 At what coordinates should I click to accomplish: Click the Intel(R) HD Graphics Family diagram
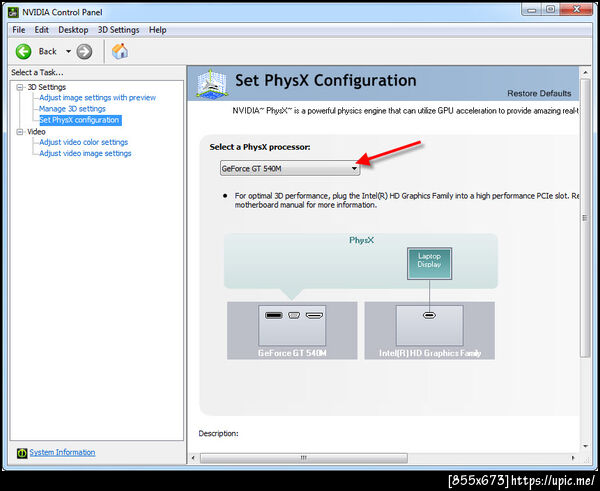(429, 331)
